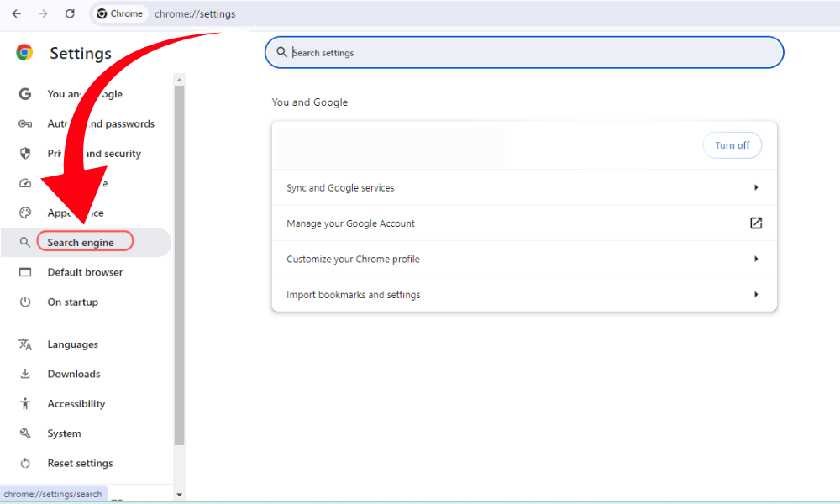The height and width of the screenshot is (504, 840).
Task: Click the Settings title text
Action: 81,54
